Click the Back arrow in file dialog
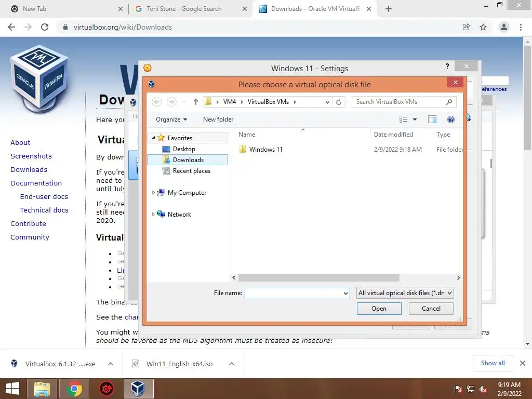The image size is (532, 399). (156, 102)
